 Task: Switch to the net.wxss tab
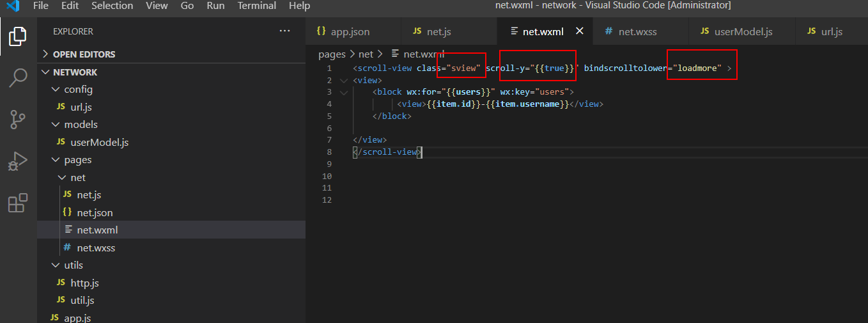(640, 31)
